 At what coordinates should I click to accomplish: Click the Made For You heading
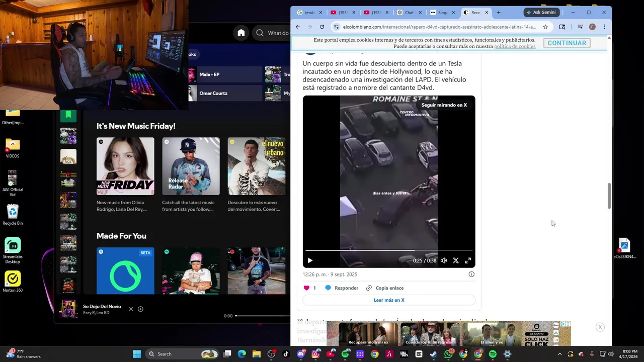pos(121,236)
